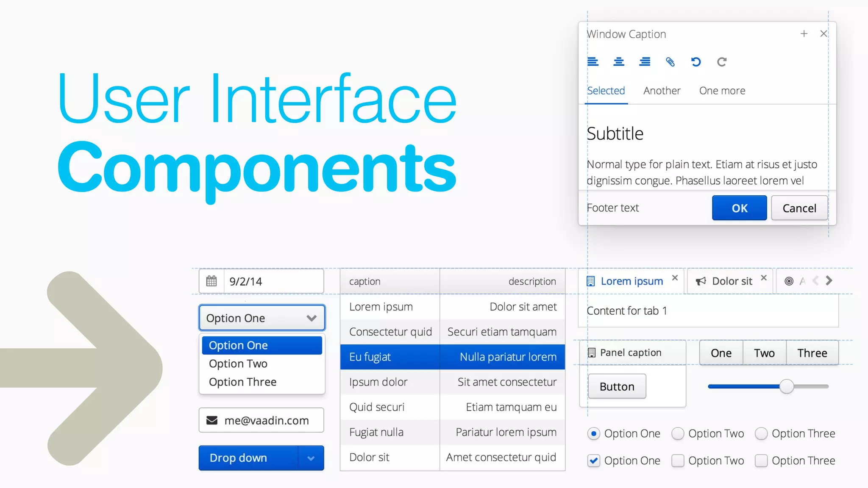Click the undo arrow icon
Screen dimensions: 868x488
[696, 62]
